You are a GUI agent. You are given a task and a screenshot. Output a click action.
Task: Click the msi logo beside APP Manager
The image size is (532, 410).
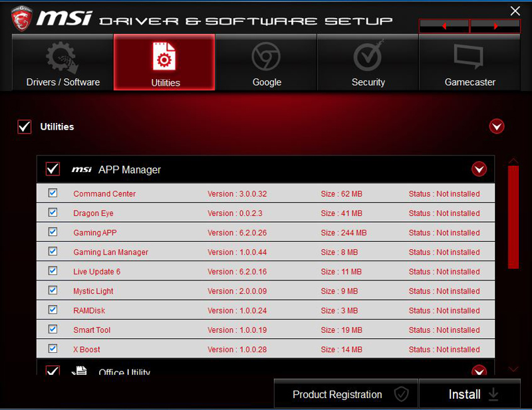(x=81, y=169)
